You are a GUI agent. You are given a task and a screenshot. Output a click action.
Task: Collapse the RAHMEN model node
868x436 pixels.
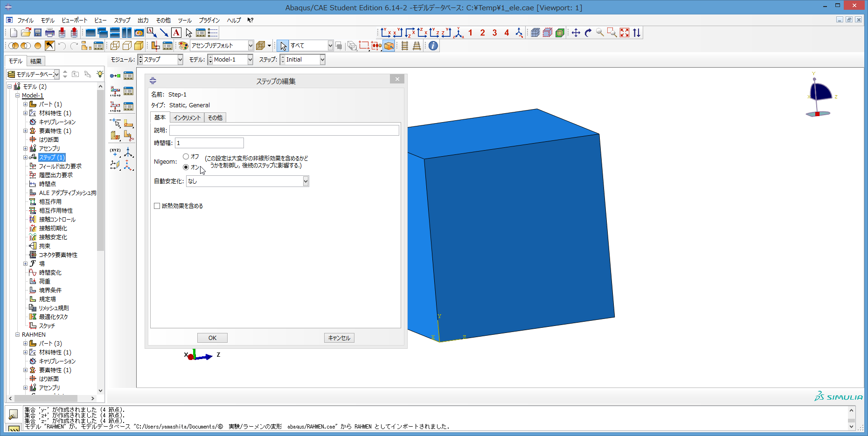(x=18, y=335)
